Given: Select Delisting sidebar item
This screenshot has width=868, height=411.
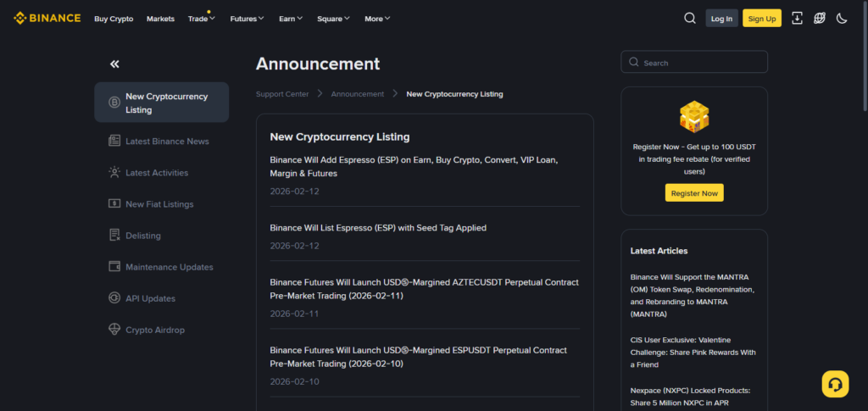Looking at the screenshot, I should tap(162, 236).
